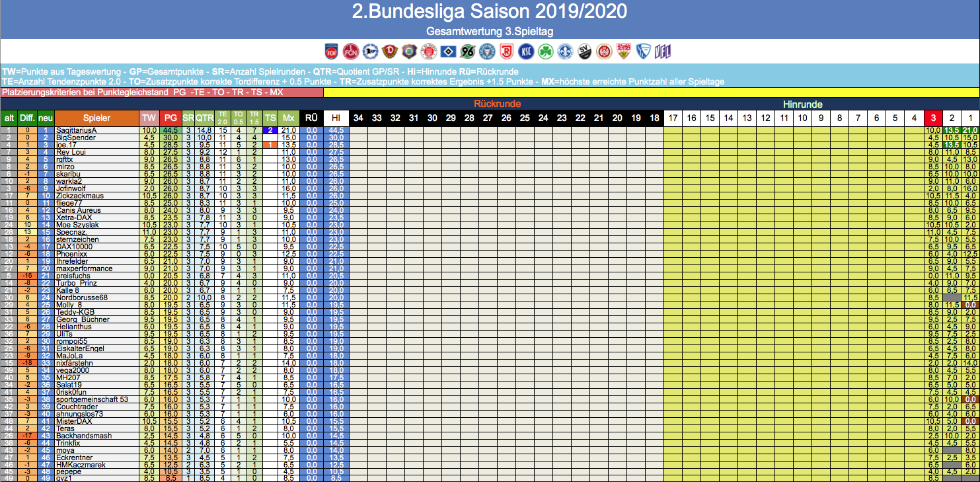This screenshot has height=482, width=980.
Task: Click the purple Erzgebirge Aue logo
Action: (408, 52)
